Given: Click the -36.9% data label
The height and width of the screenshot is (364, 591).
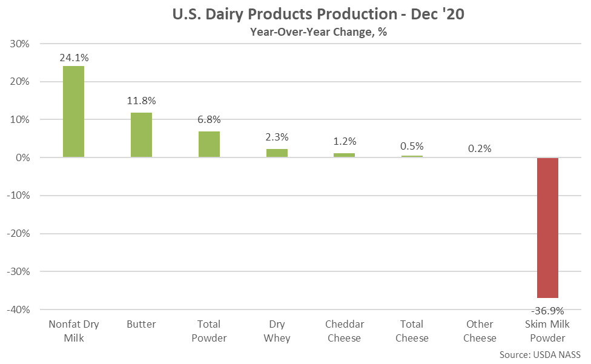Looking at the screenshot, I should [547, 311].
